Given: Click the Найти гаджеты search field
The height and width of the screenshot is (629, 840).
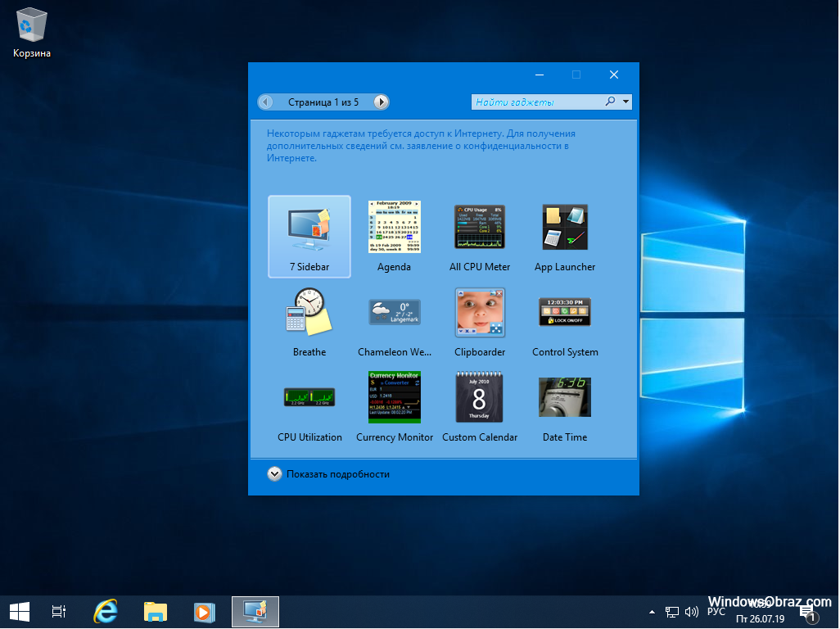Looking at the screenshot, I should pos(536,102).
